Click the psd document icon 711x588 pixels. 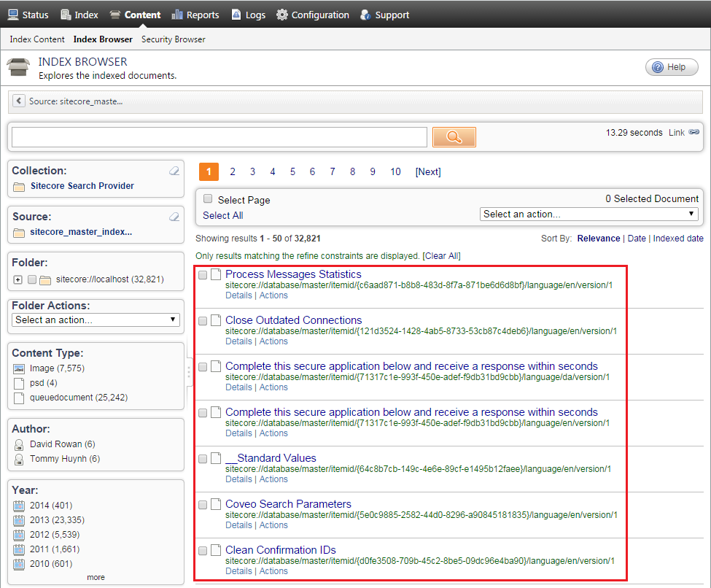point(20,382)
